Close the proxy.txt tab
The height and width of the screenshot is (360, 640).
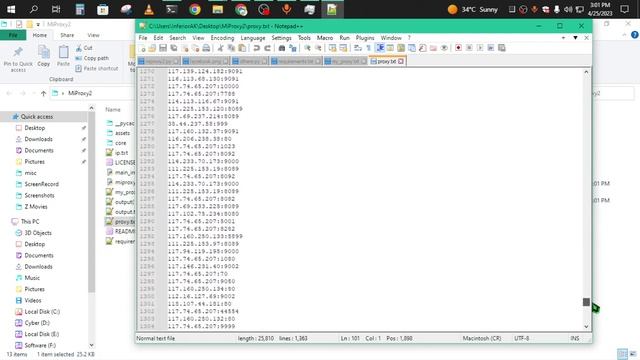pyautogui.click(x=401, y=61)
